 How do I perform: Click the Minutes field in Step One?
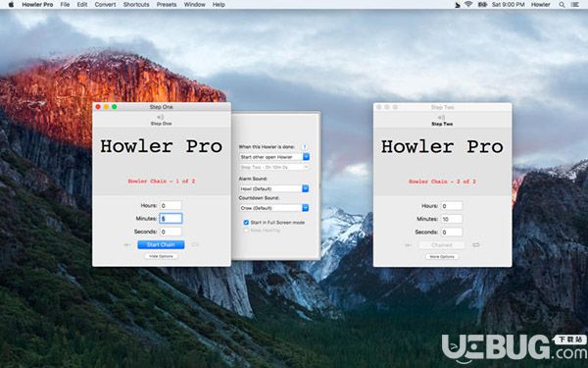click(x=171, y=218)
